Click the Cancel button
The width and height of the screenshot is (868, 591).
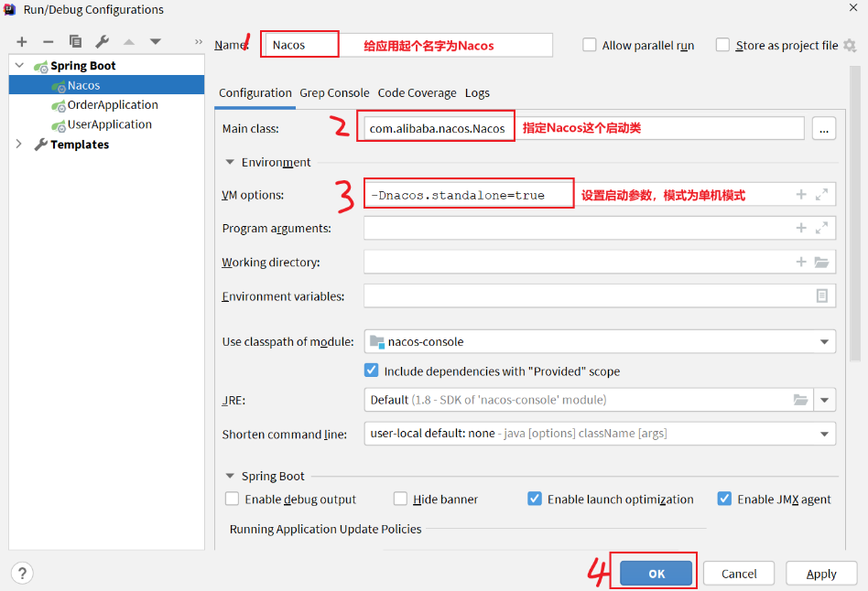tap(739, 574)
